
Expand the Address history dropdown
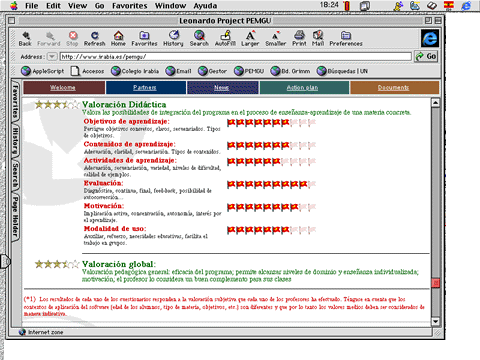coord(52,56)
